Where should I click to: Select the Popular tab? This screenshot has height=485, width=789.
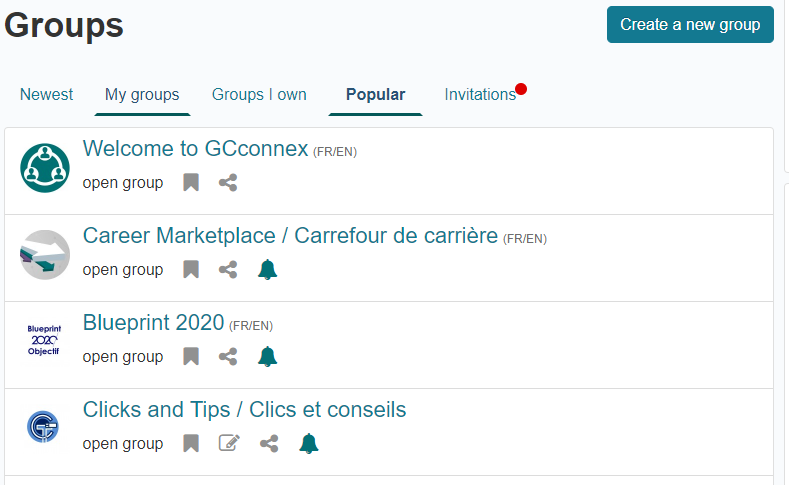point(375,95)
